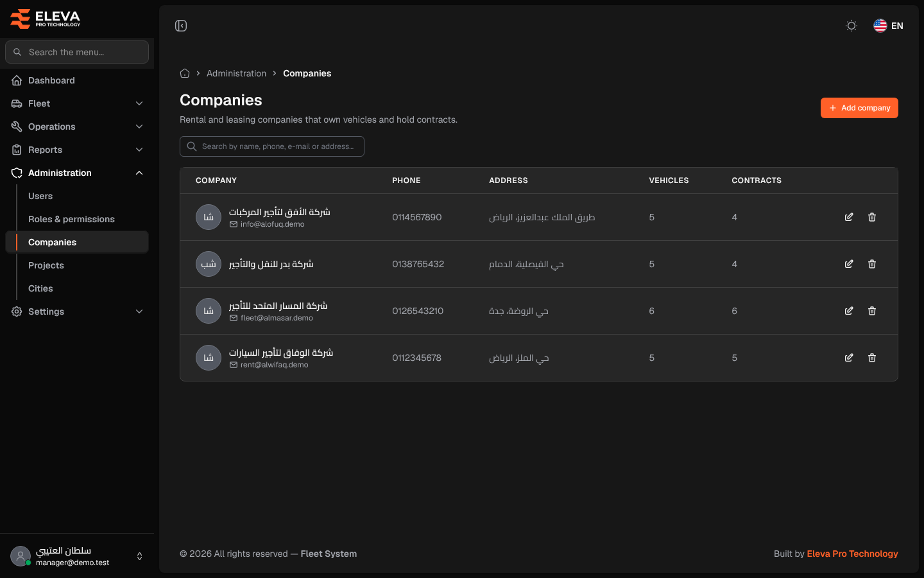This screenshot has height=578, width=924.
Task: Click the Settings gear icon in sidebar
Action: 17,311
